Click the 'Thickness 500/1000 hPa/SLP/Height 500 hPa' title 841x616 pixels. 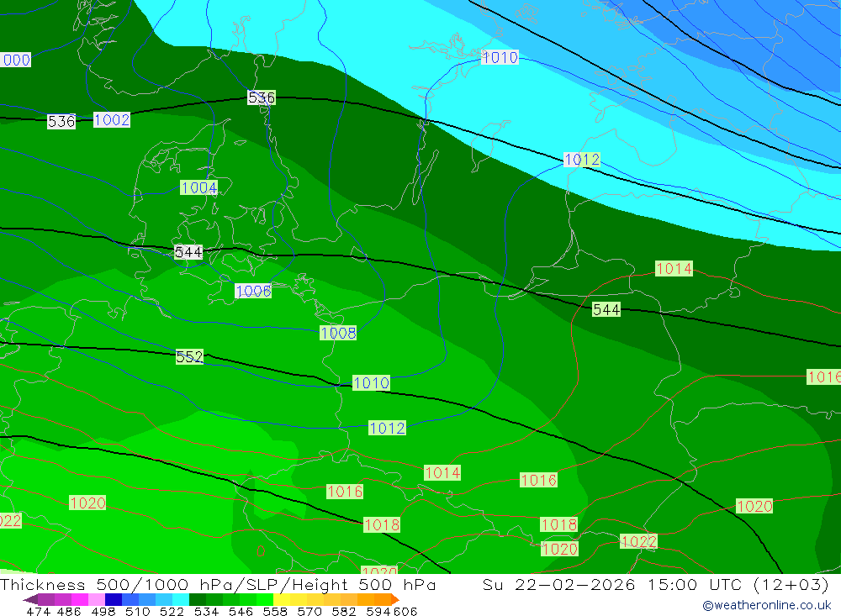(218, 584)
